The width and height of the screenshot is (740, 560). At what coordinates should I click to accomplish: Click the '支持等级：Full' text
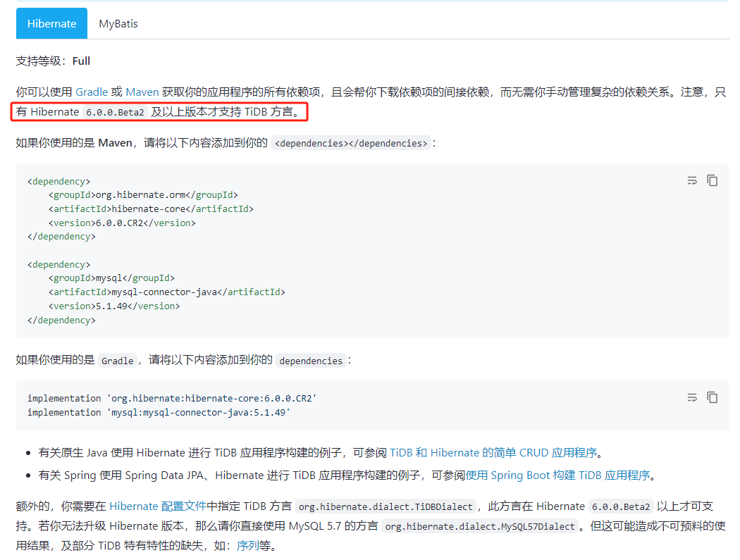[x=53, y=61]
